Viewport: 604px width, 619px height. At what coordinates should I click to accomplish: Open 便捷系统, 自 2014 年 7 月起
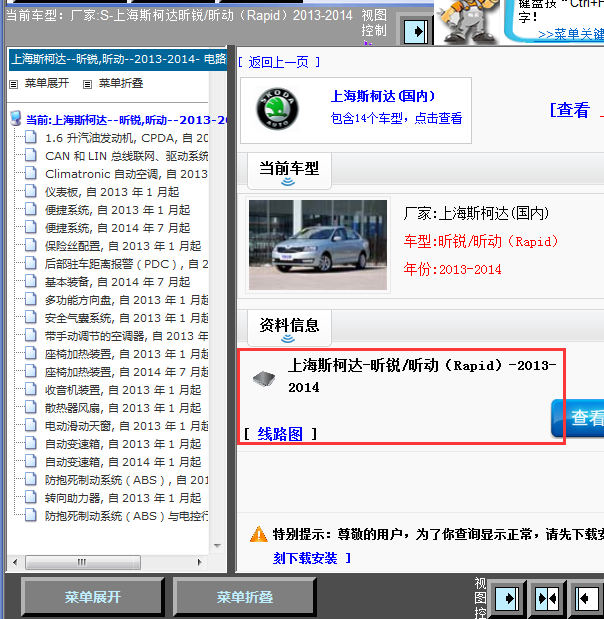coord(117,228)
